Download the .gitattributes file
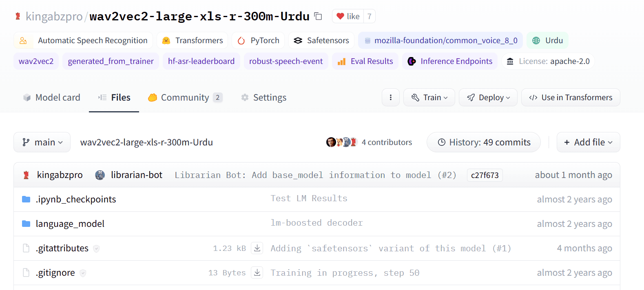This screenshot has width=644, height=290. click(257, 248)
